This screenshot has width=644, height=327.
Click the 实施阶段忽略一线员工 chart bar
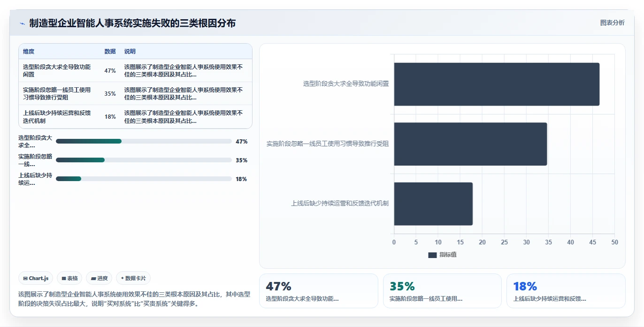click(x=470, y=144)
